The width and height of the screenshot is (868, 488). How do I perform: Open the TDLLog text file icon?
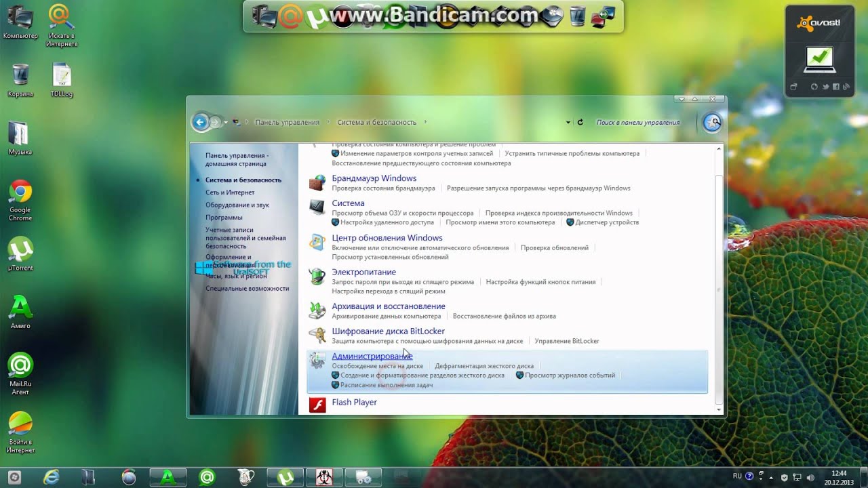[62, 81]
